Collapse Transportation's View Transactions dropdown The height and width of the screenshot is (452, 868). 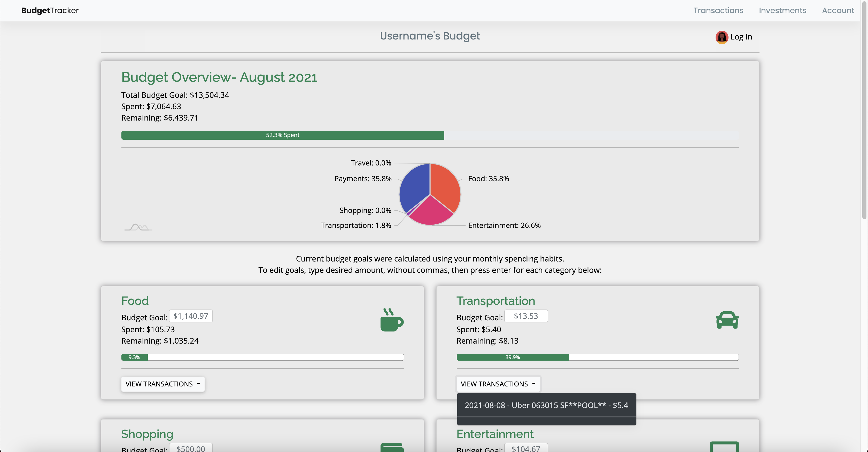tap(498, 384)
